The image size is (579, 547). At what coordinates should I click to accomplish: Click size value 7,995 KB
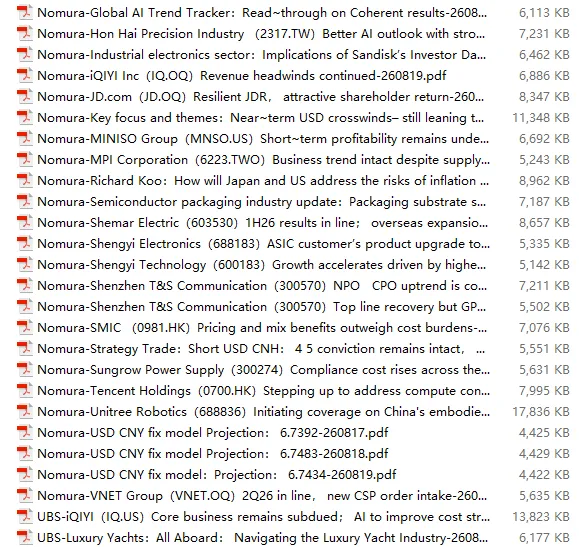(544, 391)
